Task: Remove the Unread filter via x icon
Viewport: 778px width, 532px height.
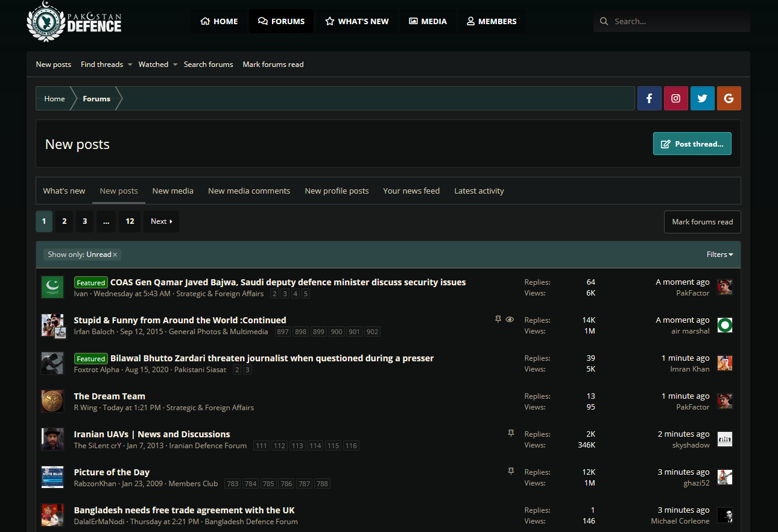Action: click(115, 255)
